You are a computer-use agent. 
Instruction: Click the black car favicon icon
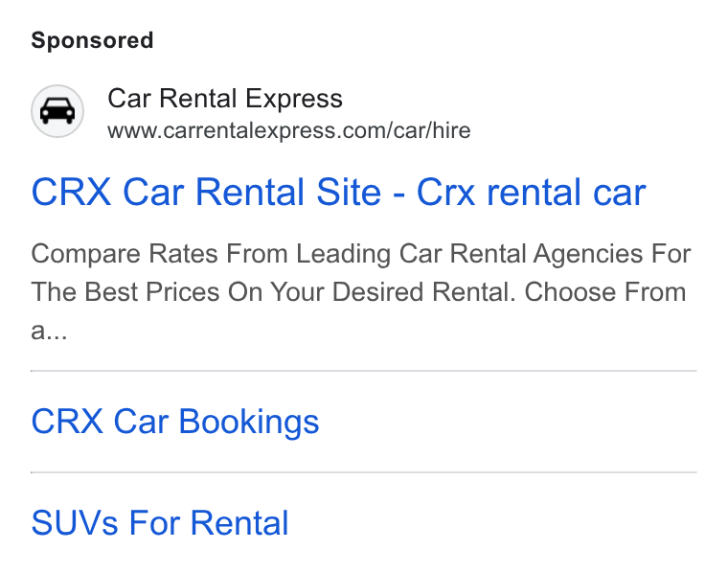click(57, 111)
